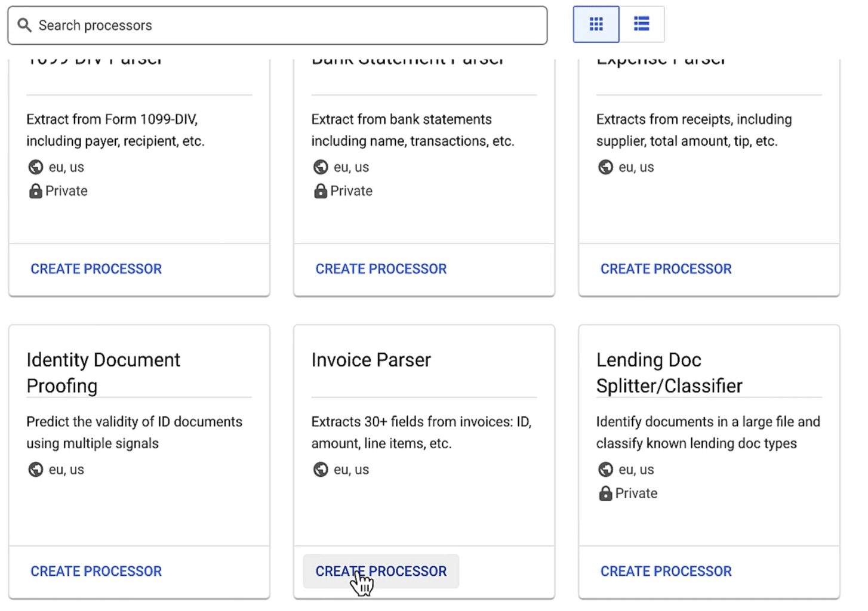Click the search magnifier icon

point(24,25)
